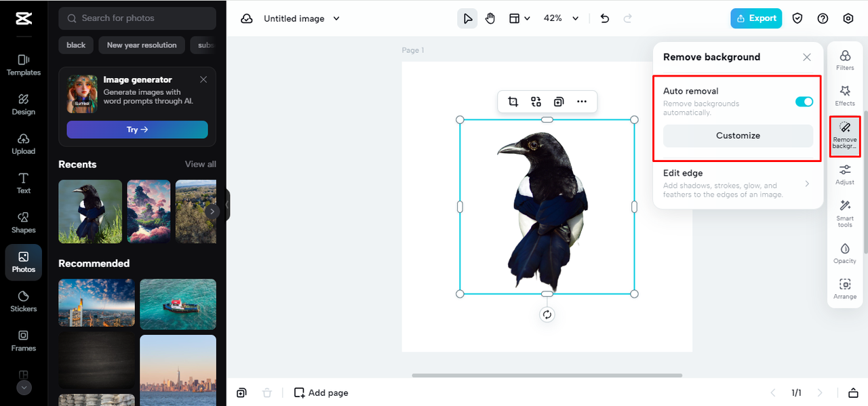Click the Duplicate icon on floating toolbar

pyautogui.click(x=558, y=102)
